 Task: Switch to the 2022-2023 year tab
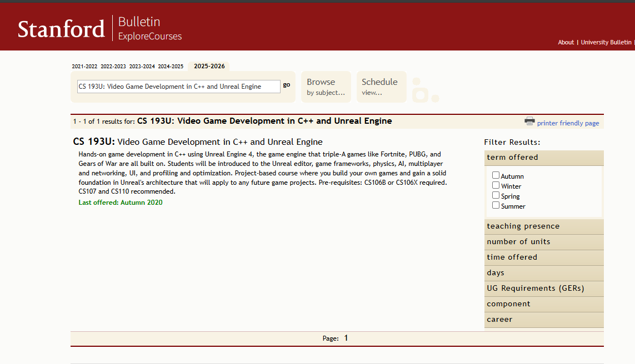pyautogui.click(x=113, y=67)
